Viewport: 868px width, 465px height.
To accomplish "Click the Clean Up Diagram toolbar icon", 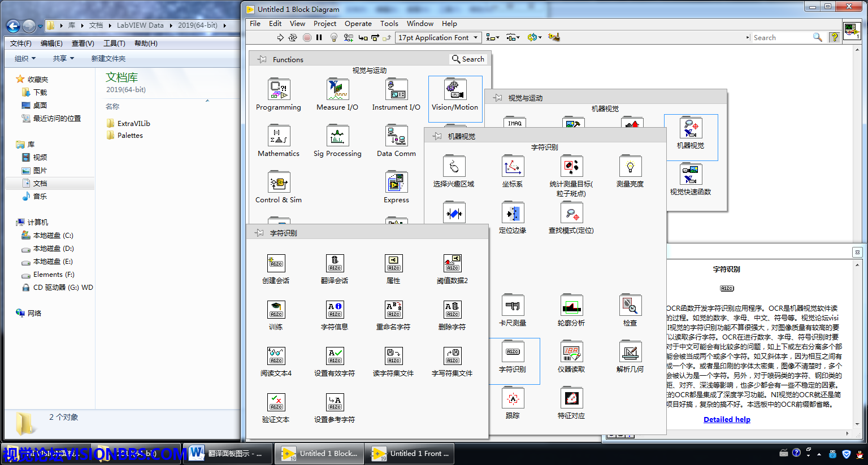I will (x=554, y=37).
